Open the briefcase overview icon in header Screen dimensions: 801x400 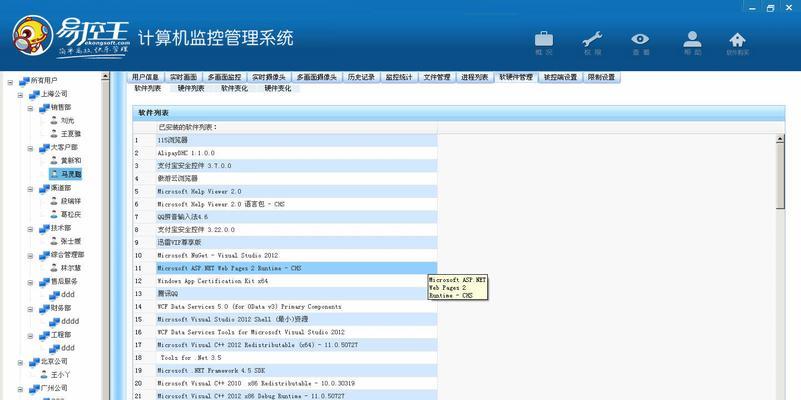coord(544,39)
